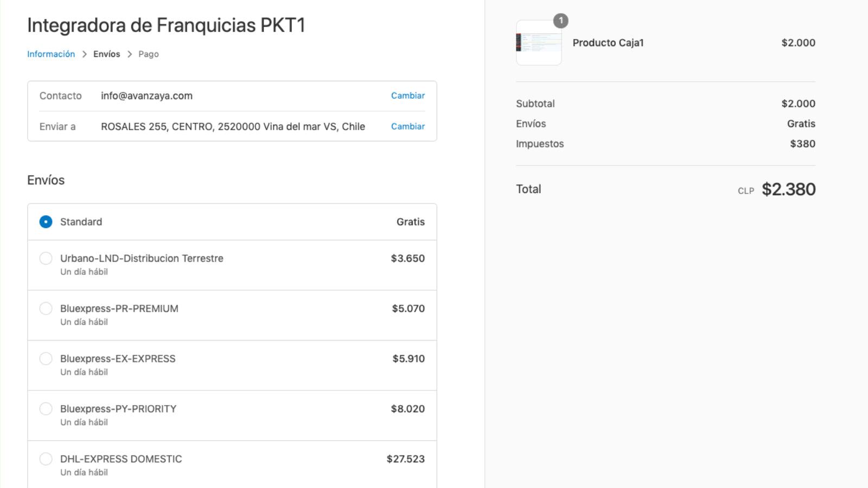The height and width of the screenshot is (488, 868).
Task: Click the Pago breadcrumb step
Action: (148, 54)
